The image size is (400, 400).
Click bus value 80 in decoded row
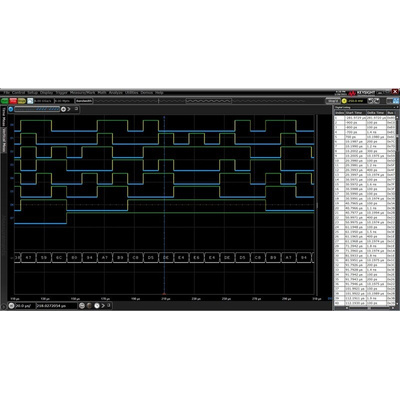point(74,258)
